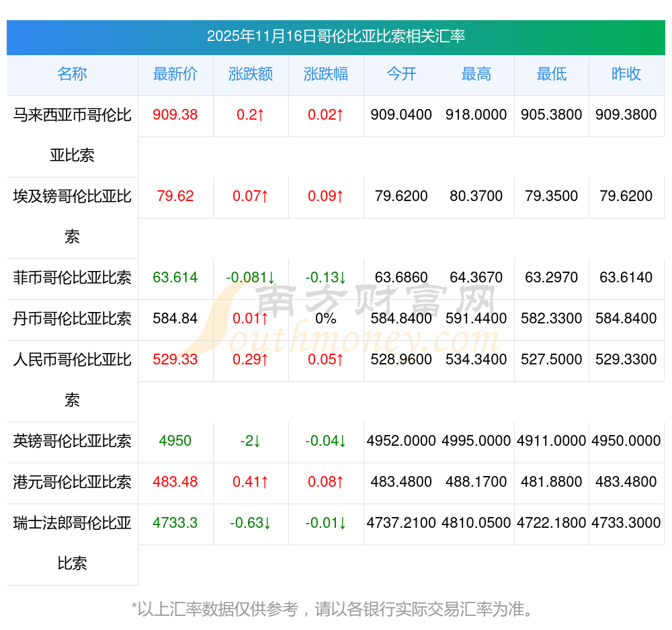Open the 人民币哥伦比亚比索 row name
The height and width of the screenshot is (630, 672).
point(72,379)
